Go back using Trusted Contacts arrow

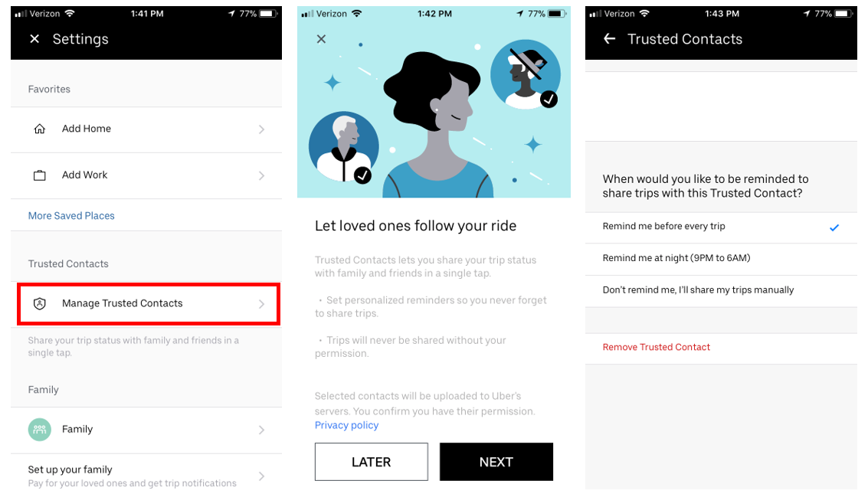coord(610,39)
